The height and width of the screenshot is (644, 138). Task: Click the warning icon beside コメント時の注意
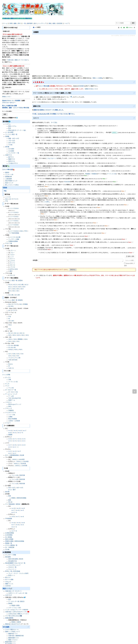14,169
